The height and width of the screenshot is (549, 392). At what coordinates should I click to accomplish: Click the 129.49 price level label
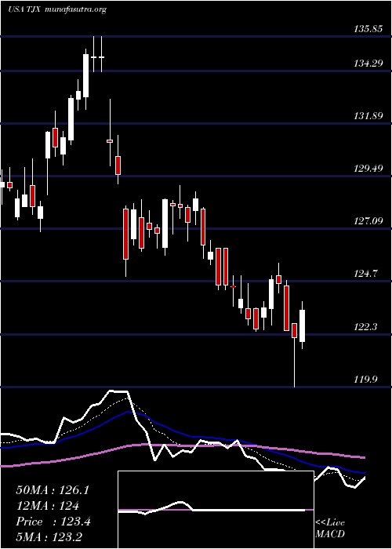(368, 169)
